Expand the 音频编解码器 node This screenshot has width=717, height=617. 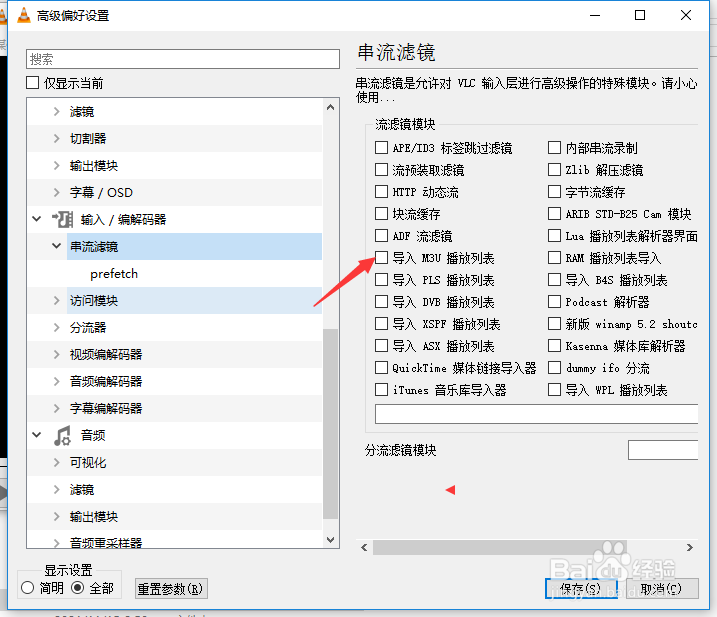56,381
